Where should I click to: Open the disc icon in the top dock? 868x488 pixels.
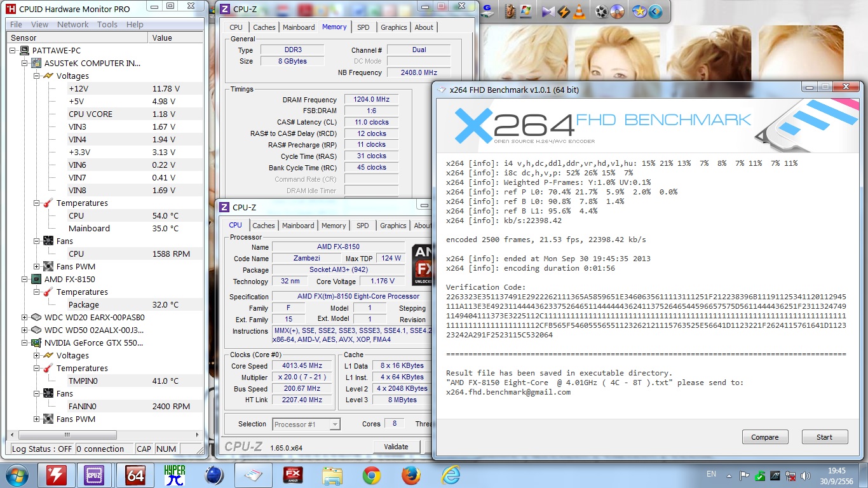(616, 11)
